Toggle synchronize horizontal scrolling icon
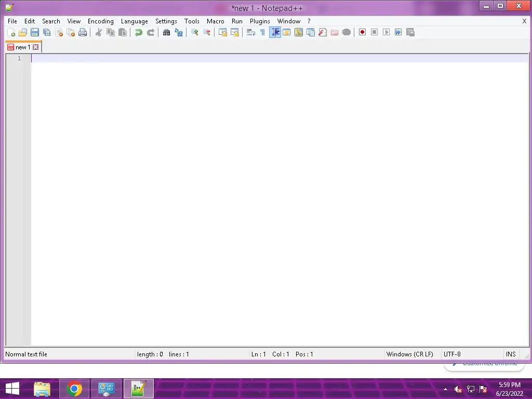 [x=235, y=32]
